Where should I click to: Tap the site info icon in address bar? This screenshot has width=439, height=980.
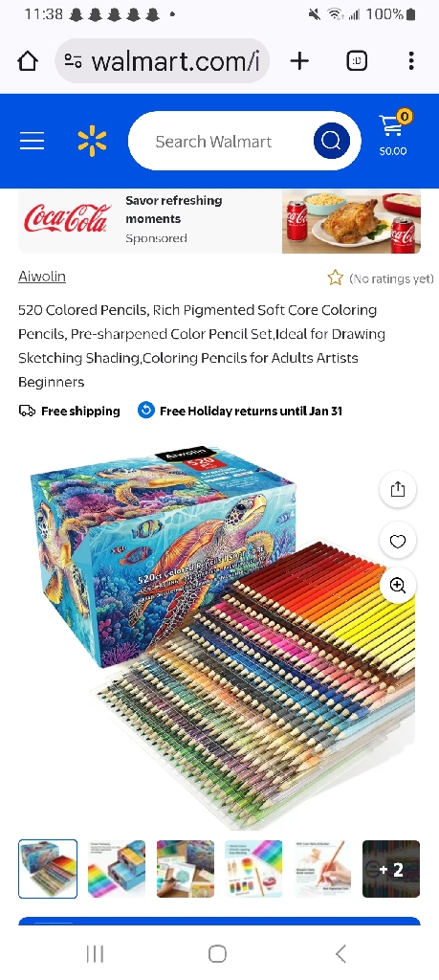click(73, 60)
